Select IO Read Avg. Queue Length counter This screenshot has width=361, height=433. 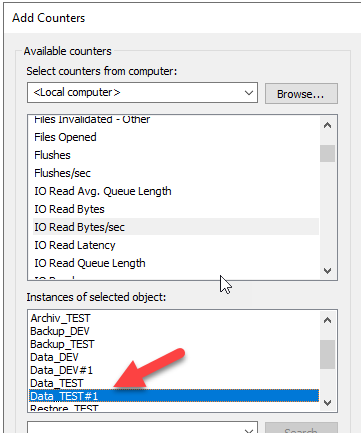pyautogui.click(x=103, y=191)
